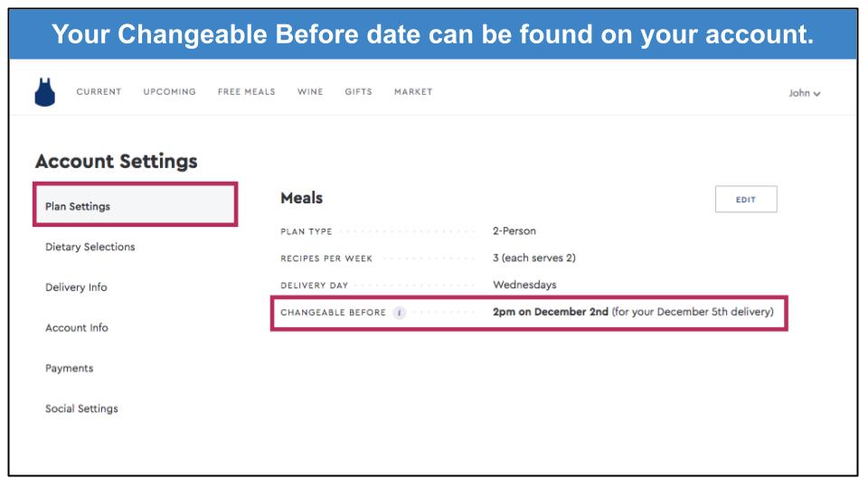868x488 pixels.
Task: Click the Meals section heading
Action: [302, 198]
